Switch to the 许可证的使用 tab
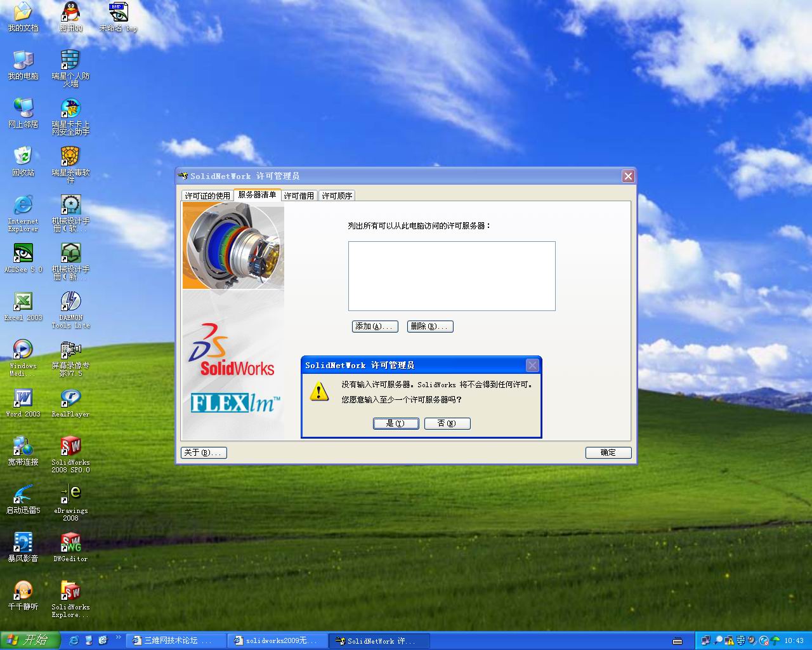812x650 pixels. 207,196
